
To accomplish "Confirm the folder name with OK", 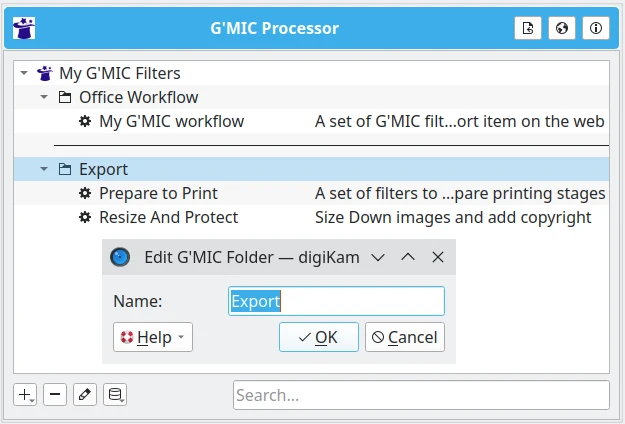I will point(318,337).
